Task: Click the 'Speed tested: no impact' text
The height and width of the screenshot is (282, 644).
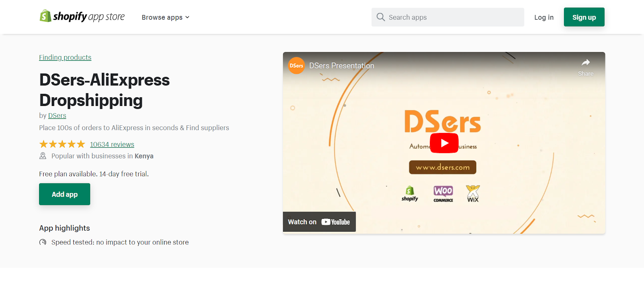Action: click(x=120, y=242)
